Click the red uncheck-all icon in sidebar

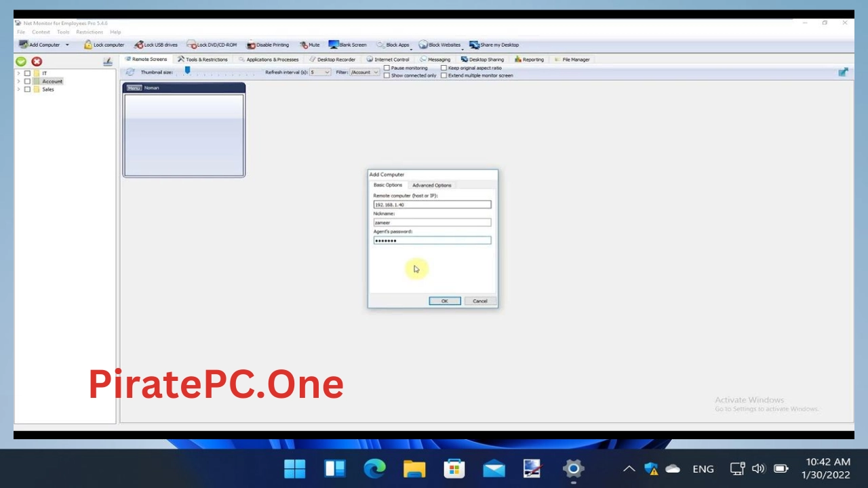[x=37, y=61]
